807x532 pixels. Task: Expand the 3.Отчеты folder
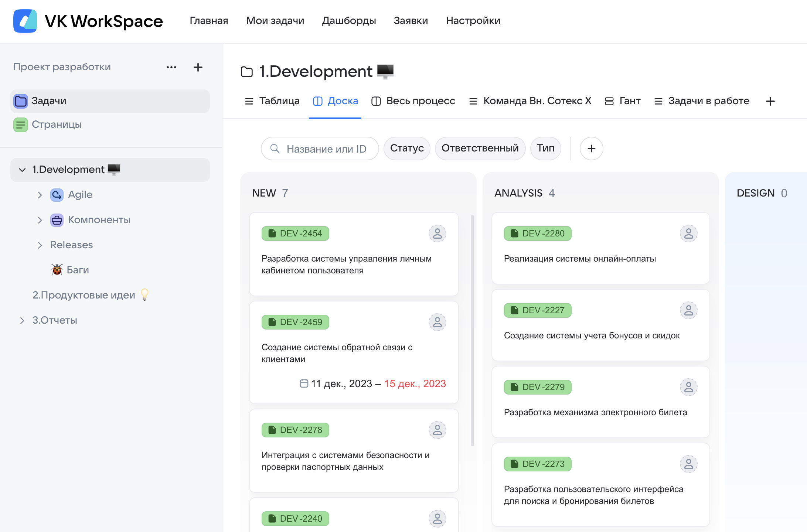pyautogui.click(x=22, y=320)
